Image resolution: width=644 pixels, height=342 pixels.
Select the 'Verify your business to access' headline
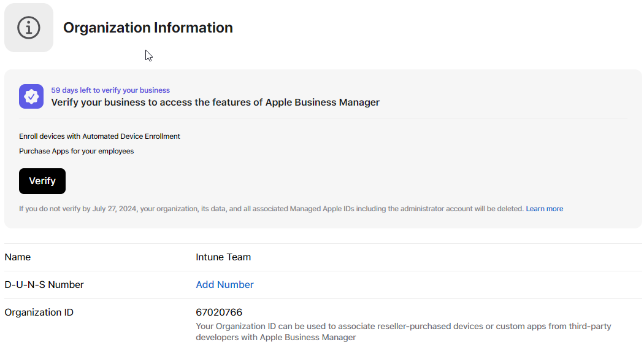point(215,103)
